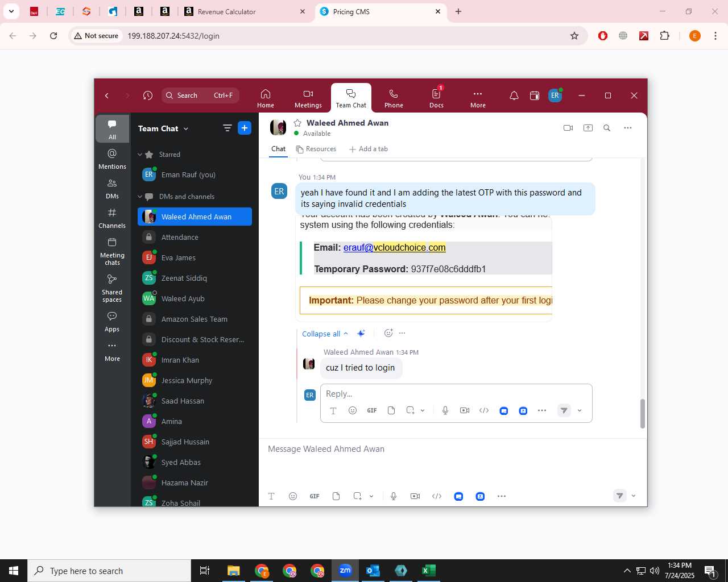The image size is (728, 582).
Task: Open the Eva James chat
Action: [x=195, y=257]
